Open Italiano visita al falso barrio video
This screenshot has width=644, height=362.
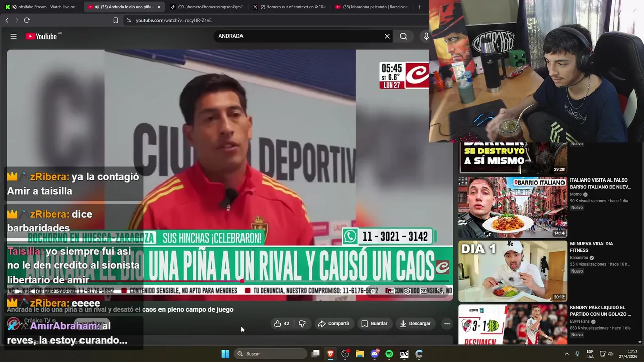(513, 207)
